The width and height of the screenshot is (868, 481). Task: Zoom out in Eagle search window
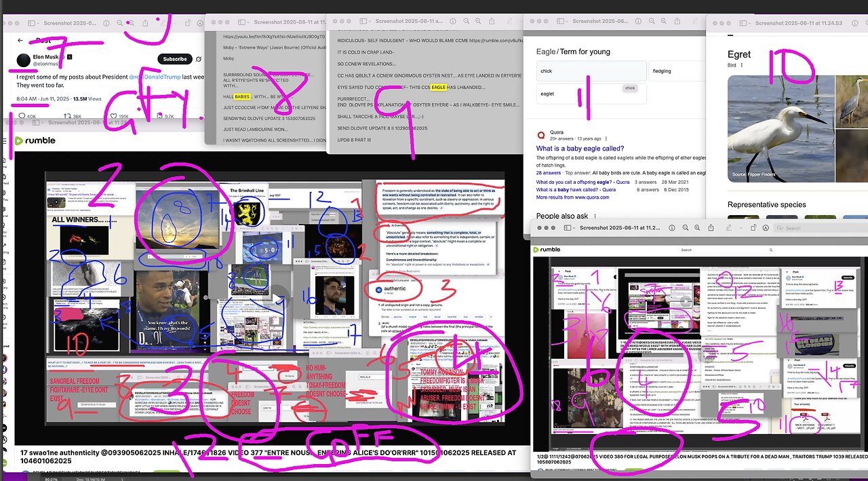pos(652,21)
